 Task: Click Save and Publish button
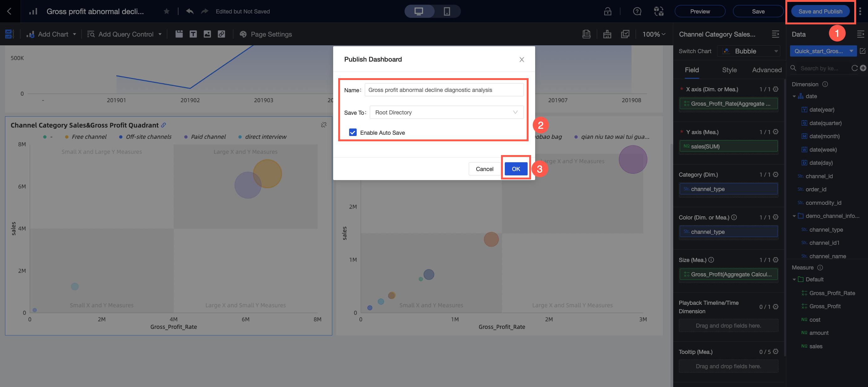pos(820,12)
